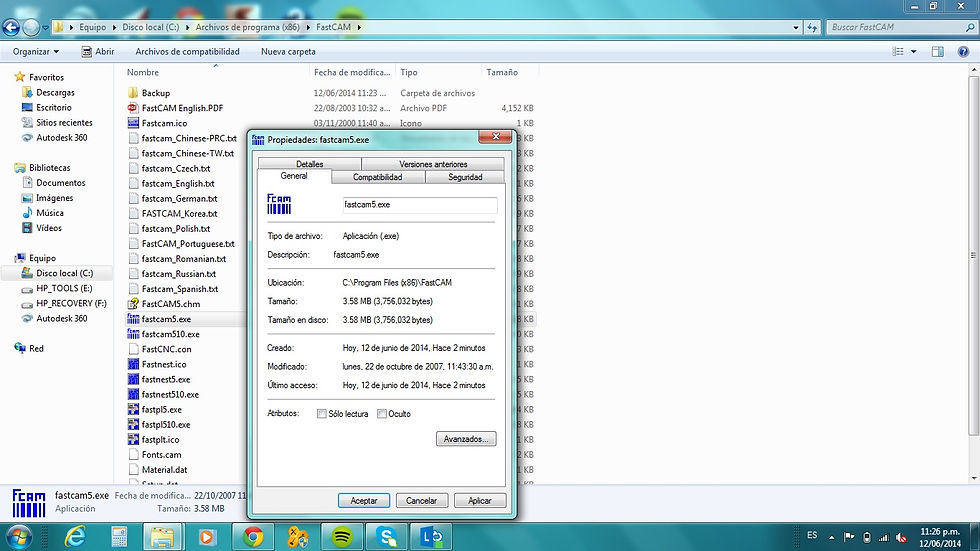The width and height of the screenshot is (980, 551).
Task: Click the file explorer taskbar icon
Action: [x=162, y=537]
